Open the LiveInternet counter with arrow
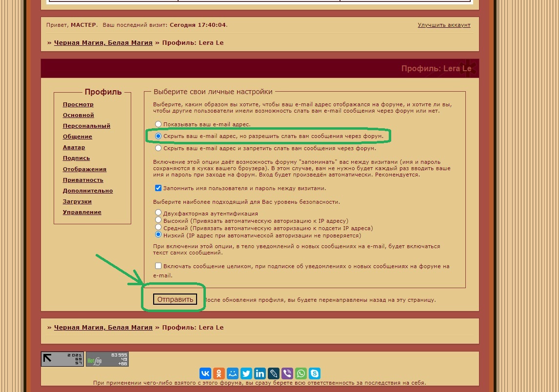Screen dimensions: 559x392 point(62,359)
